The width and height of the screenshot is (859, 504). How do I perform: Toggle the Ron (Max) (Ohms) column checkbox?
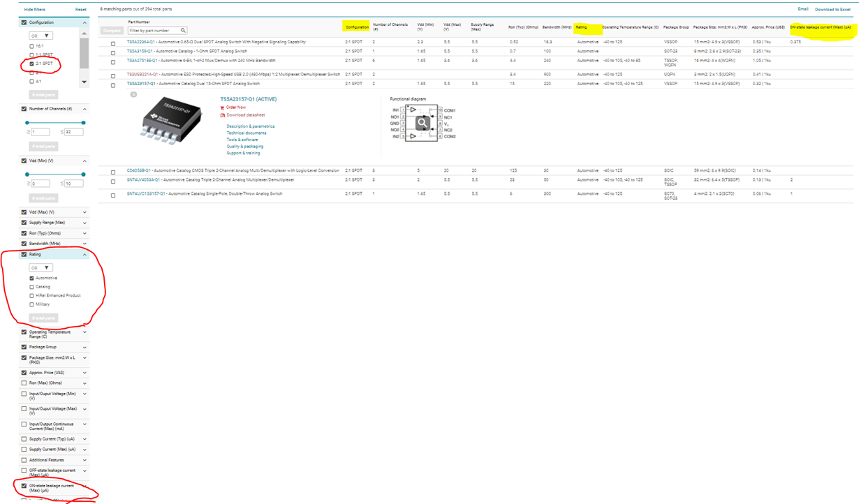point(24,383)
